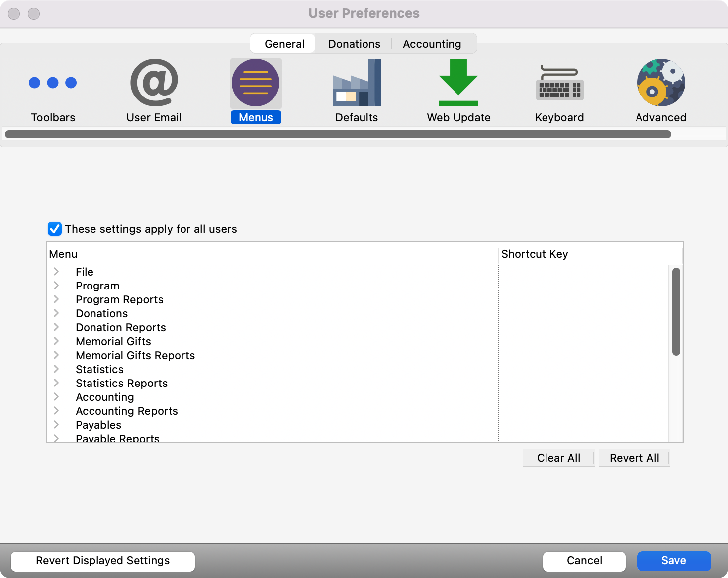Select the Web Update download icon
728x578 pixels.
(x=458, y=83)
